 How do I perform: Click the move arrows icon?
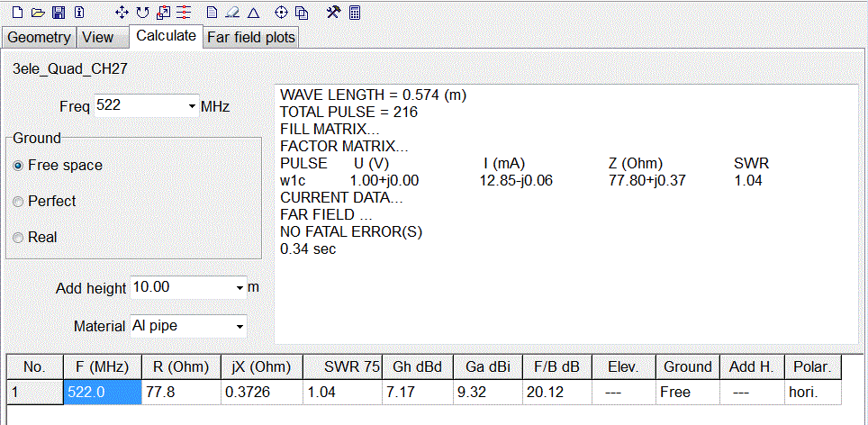(x=122, y=13)
